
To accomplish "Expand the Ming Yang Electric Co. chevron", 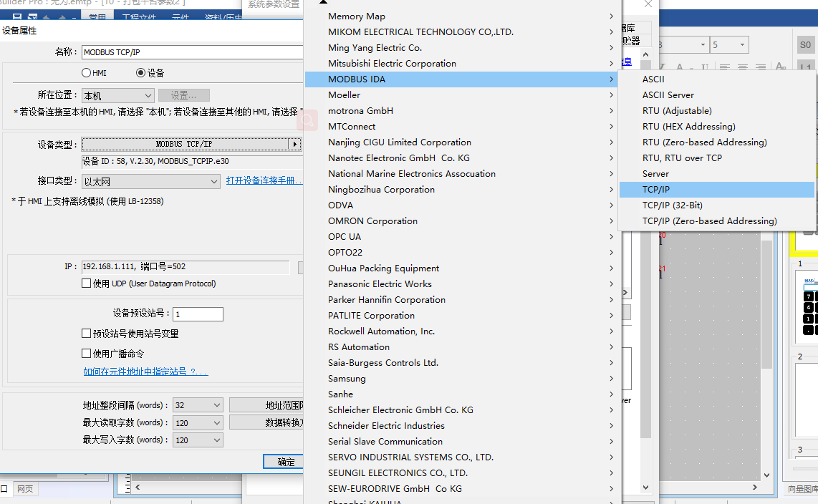I will pyautogui.click(x=612, y=48).
